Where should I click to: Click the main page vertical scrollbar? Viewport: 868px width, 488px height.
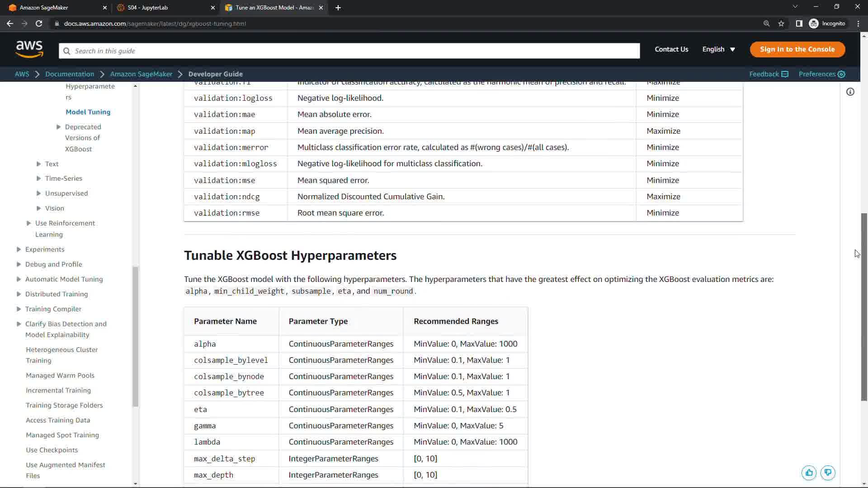(x=864, y=307)
